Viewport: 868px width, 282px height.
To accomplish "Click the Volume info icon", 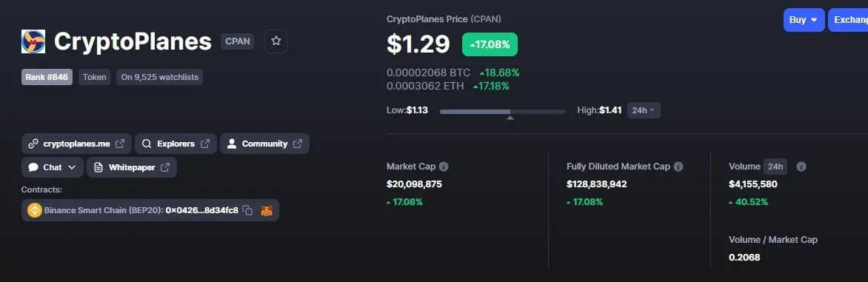I will 801,167.
